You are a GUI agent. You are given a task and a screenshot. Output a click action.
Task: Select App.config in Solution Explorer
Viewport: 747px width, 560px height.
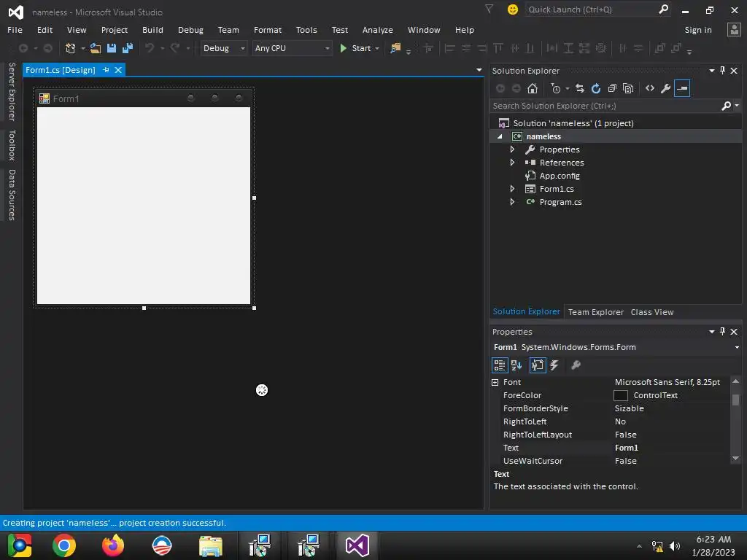coord(560,176)
